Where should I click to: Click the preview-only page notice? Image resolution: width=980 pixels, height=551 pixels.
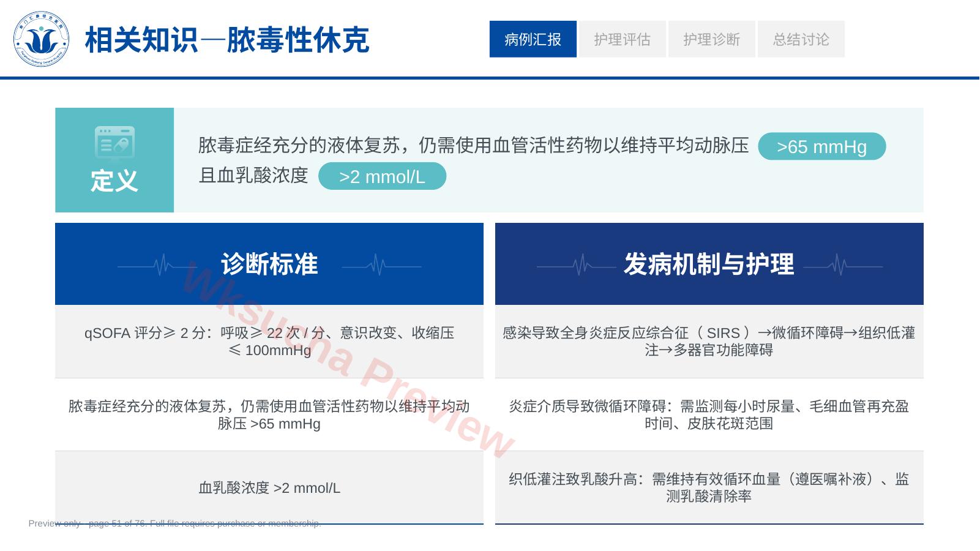coord(175,523)
